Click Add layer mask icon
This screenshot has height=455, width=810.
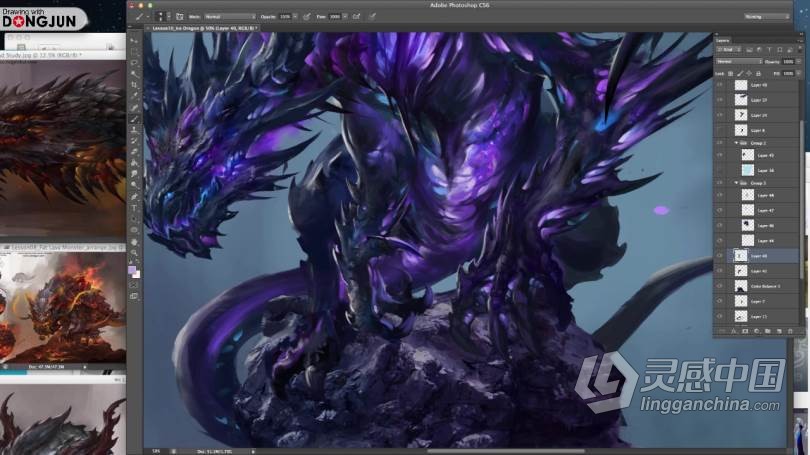(745, 331)
